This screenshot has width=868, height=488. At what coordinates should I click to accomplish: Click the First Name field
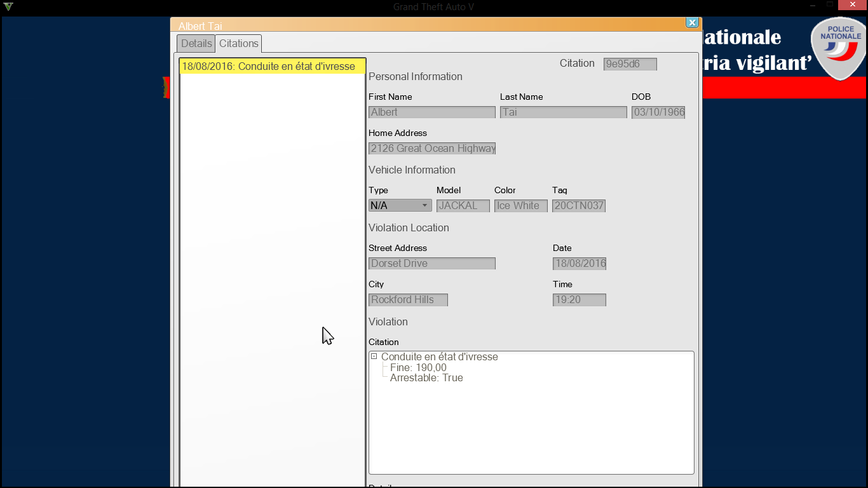tap(431, 112)
